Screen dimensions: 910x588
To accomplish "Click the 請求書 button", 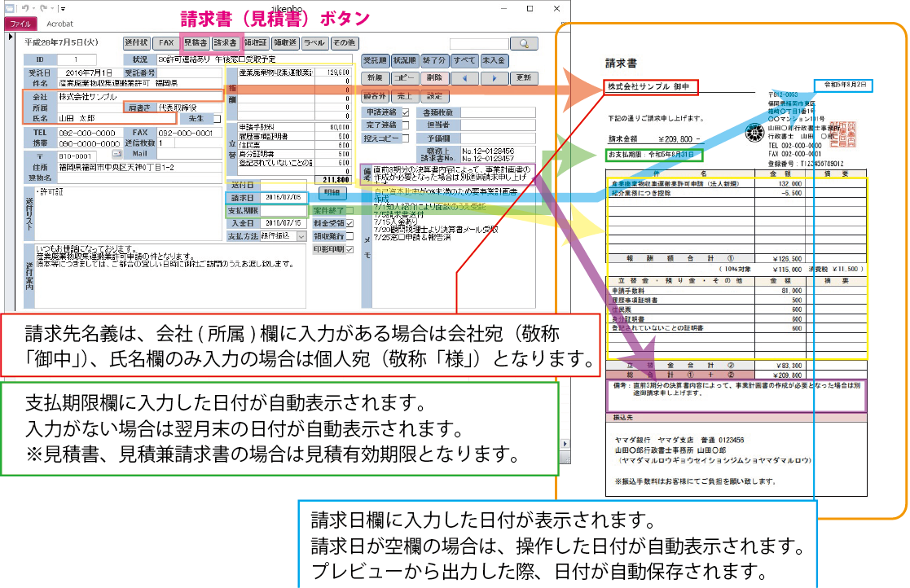I will (224, 42).
